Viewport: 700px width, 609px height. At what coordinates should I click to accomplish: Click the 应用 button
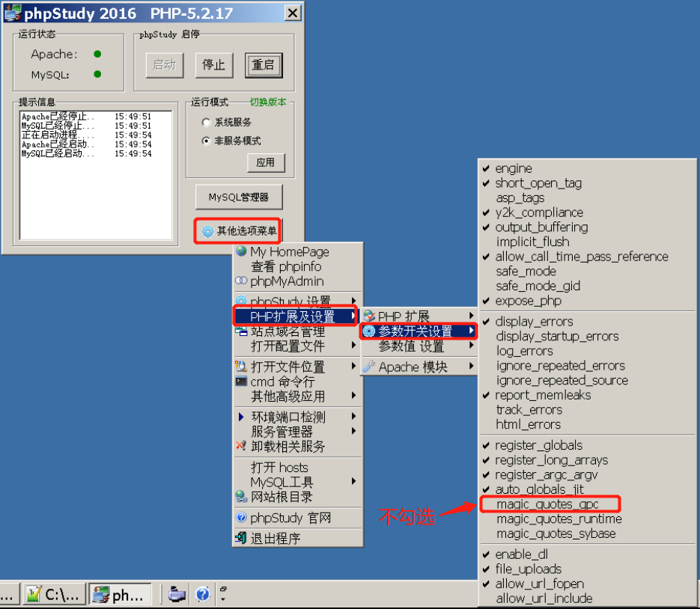pos(266,162)
